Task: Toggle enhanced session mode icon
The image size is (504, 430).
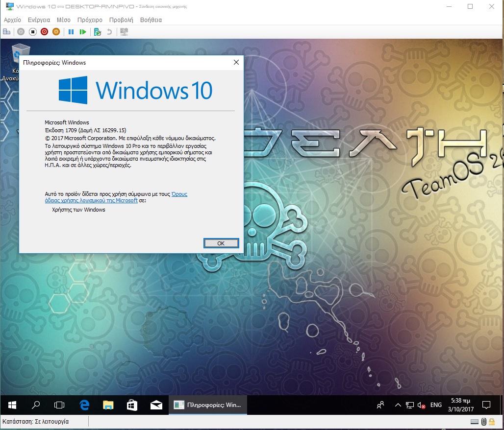Action: coord(124,32)
